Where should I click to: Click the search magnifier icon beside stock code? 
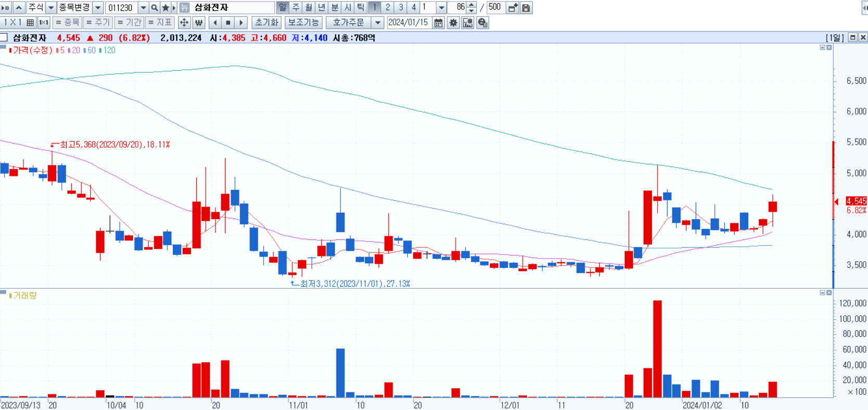(x=155, y=8)
